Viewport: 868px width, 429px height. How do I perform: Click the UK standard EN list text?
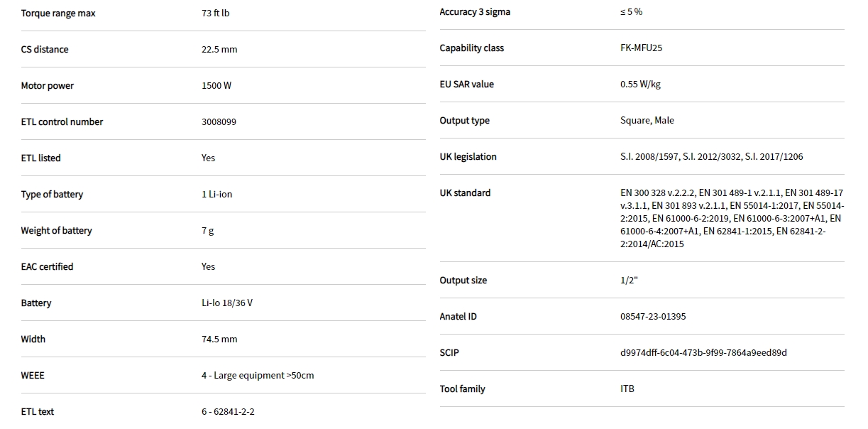(x=731, y=218)
